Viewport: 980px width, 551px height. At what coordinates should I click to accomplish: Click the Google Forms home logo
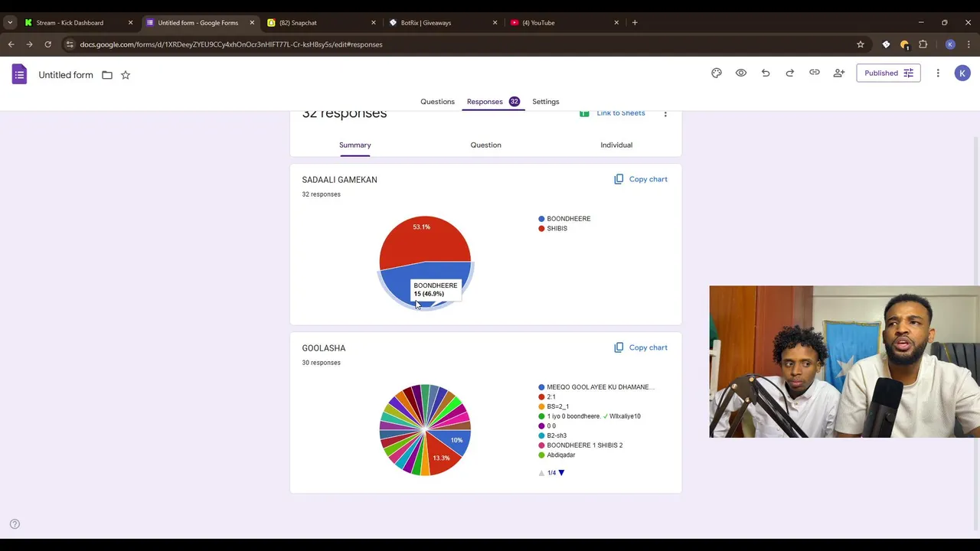point(19,74)
